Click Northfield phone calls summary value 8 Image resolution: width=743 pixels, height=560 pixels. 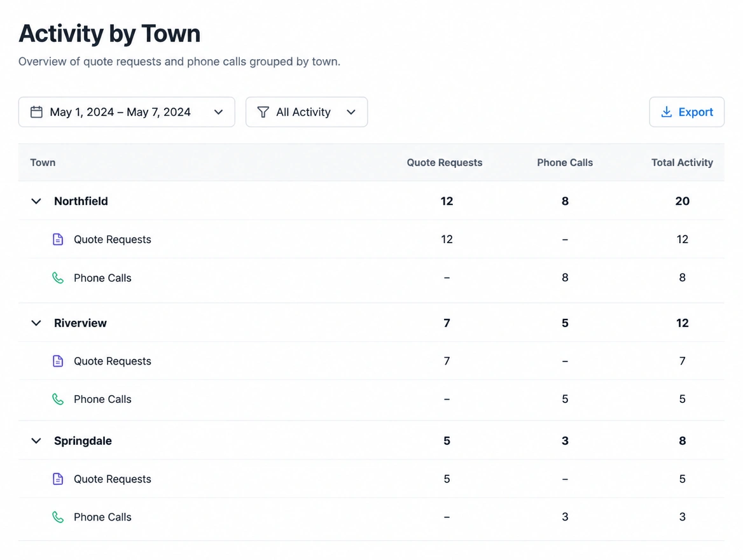pos(565,201)
